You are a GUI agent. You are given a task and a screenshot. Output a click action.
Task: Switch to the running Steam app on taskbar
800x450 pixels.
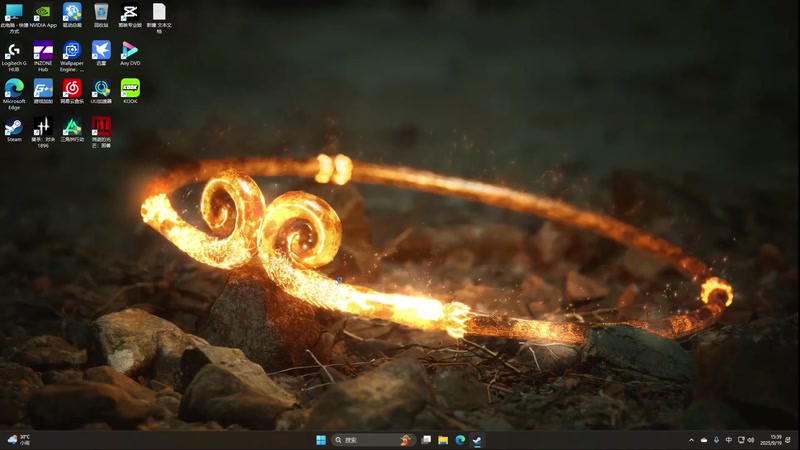[x=477, y=440]
